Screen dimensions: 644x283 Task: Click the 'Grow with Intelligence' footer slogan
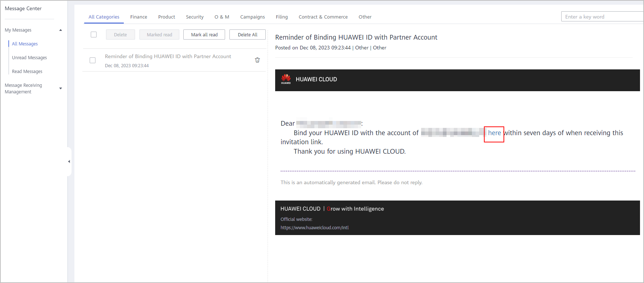(x=355, y=209)
